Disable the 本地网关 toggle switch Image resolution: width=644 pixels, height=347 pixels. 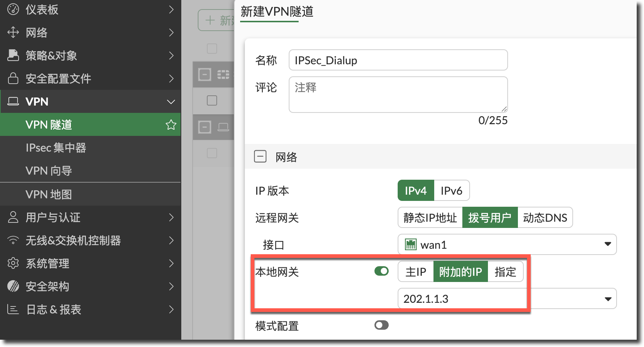pyautogui.click(x=381, y=271)
